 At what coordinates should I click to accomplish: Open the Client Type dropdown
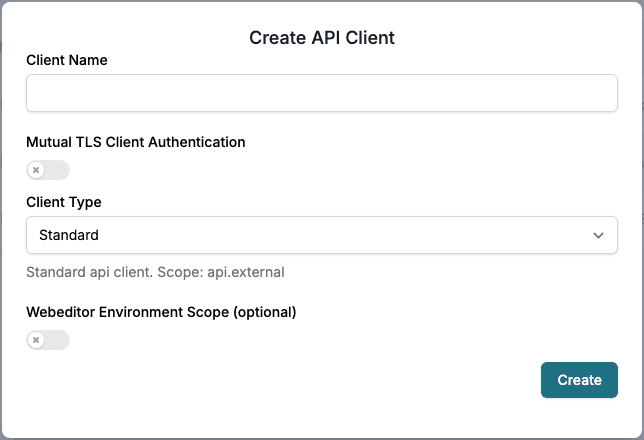tap(322, 235)
